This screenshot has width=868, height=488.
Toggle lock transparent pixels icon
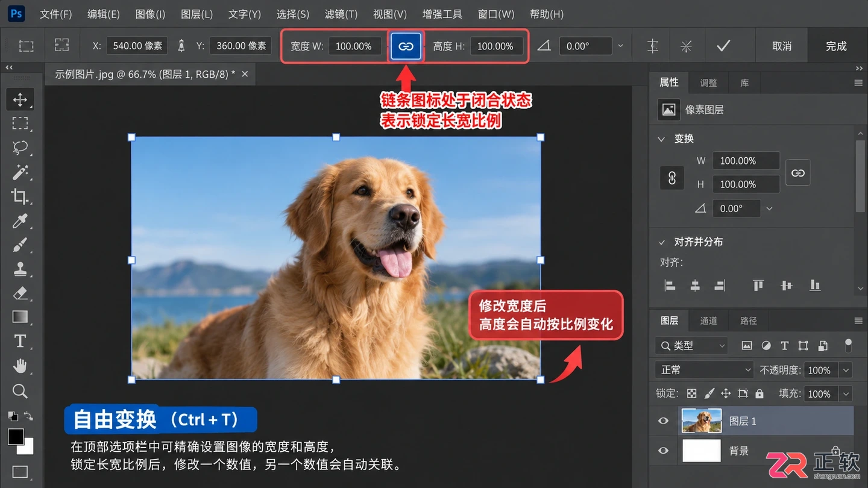point(692,393)
